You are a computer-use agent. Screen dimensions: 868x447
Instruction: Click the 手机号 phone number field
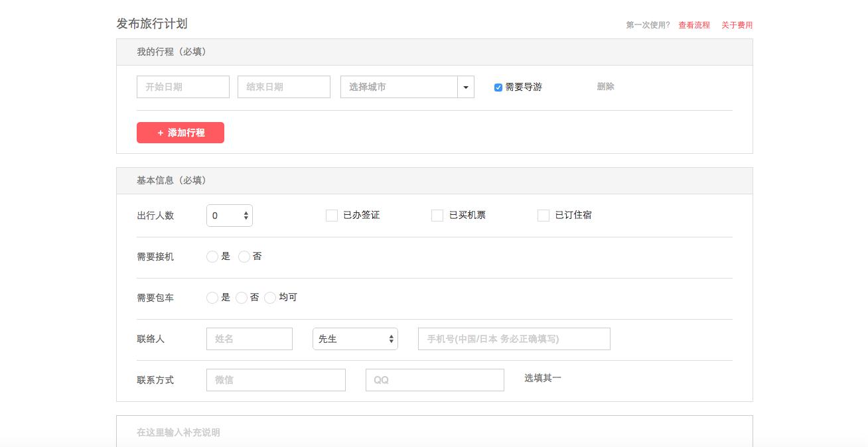tap(514, 339)
